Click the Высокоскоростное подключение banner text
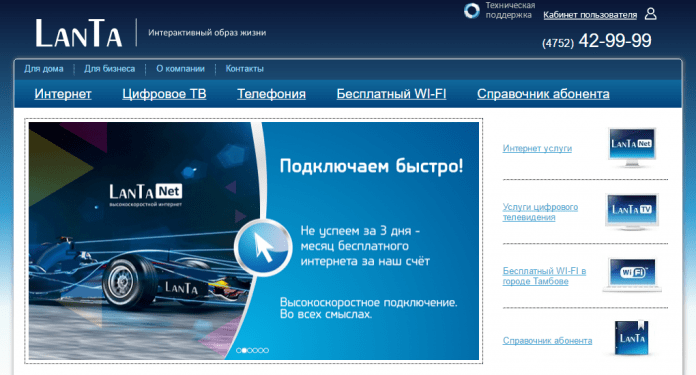Screen dimensions: 696x375 pyautogui.click(x=368, y=308)
